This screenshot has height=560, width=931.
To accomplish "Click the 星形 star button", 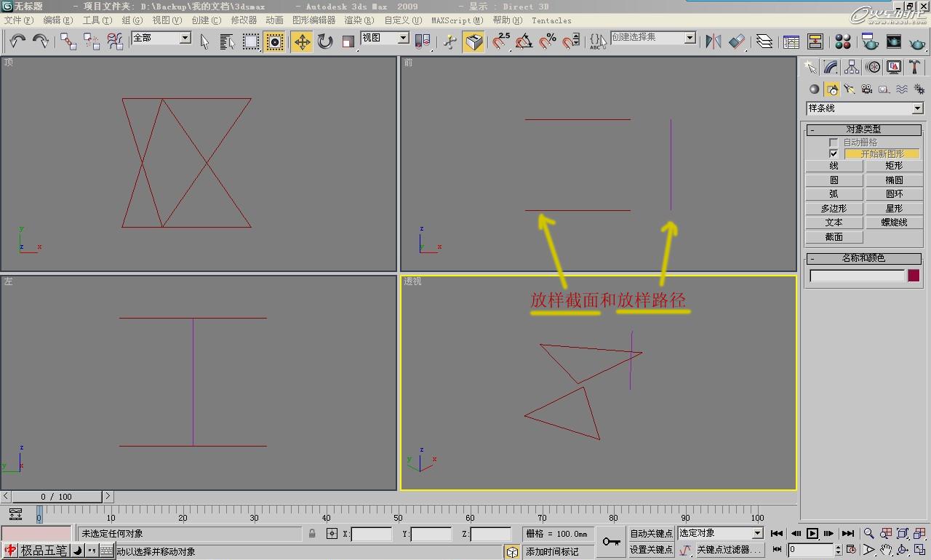I will coord(894,209).
